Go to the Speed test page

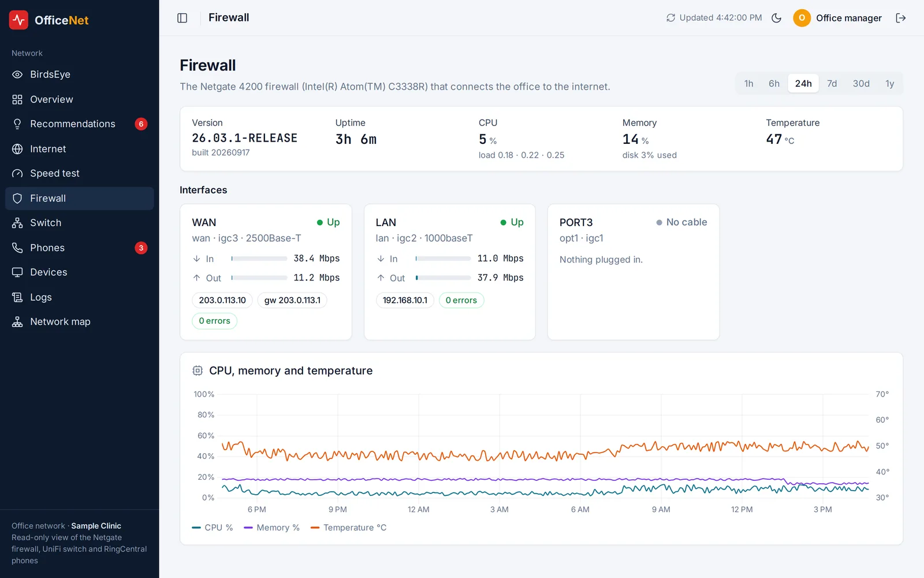(x=80, y=173)
